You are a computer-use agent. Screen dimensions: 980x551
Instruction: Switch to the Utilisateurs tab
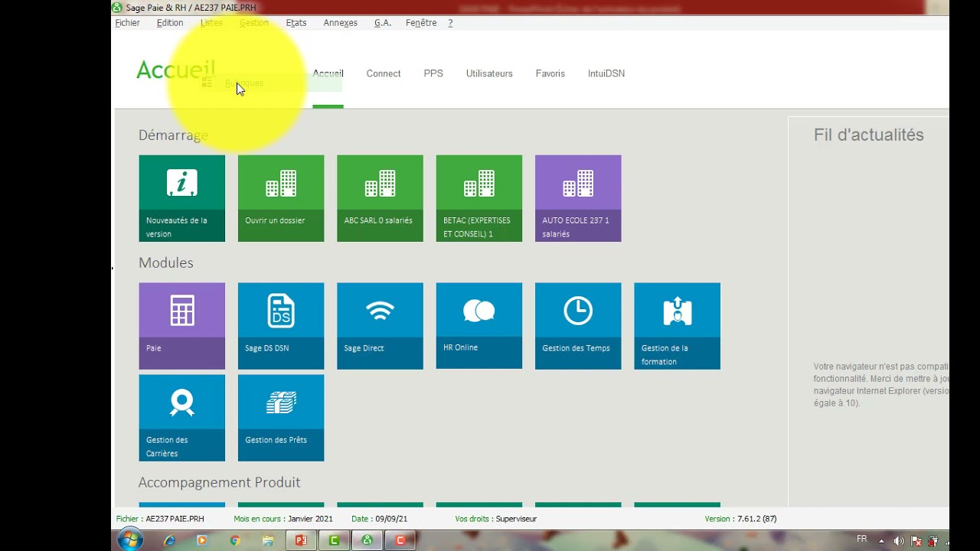[x=489, y=73]
